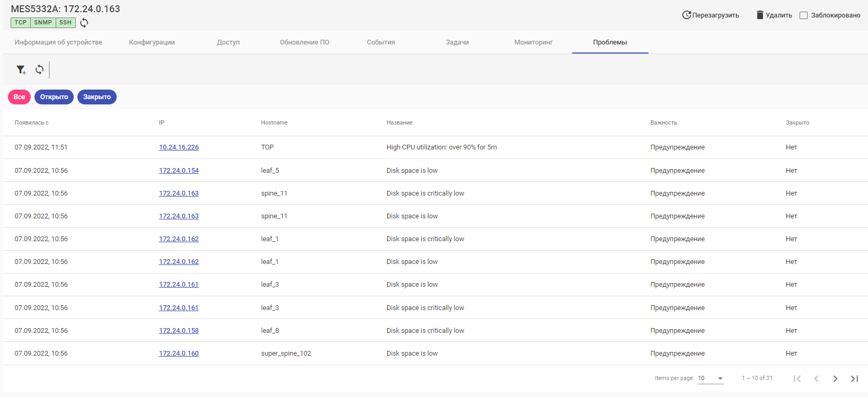Refresh the problems table with toolbar icon
868x397 pixels.
pos(40,69)
